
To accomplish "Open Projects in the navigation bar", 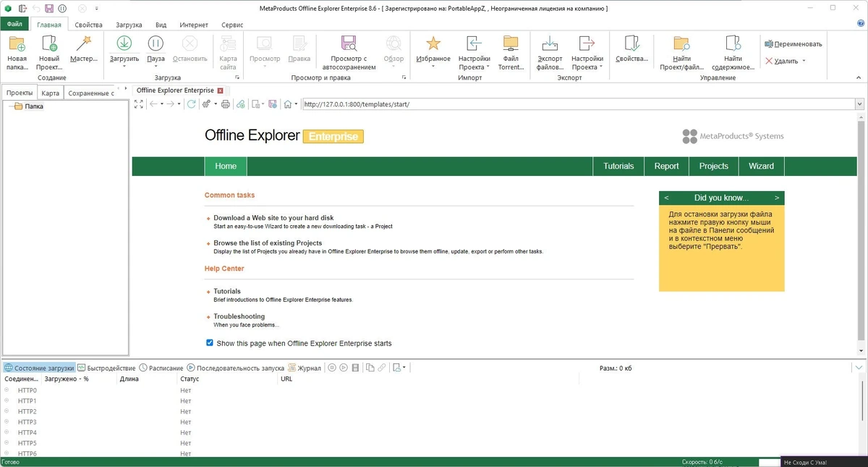I will (713, 166).
